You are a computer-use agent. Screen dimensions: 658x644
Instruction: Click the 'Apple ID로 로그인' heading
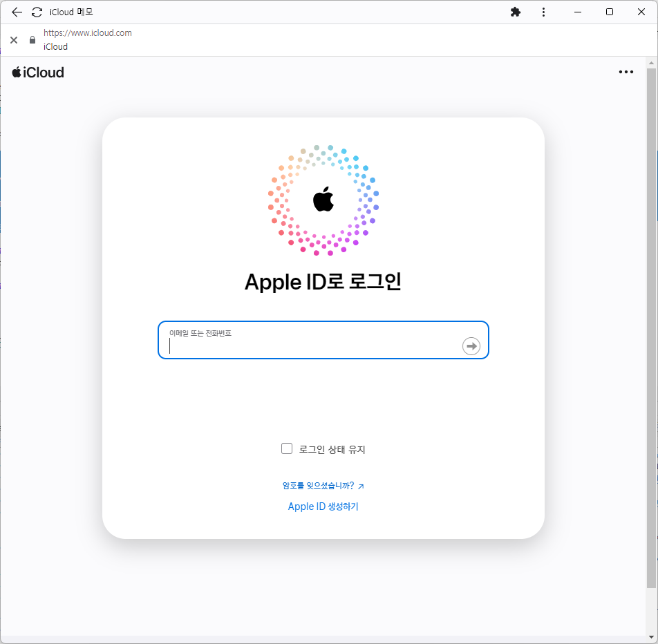[x=323, y=281]
